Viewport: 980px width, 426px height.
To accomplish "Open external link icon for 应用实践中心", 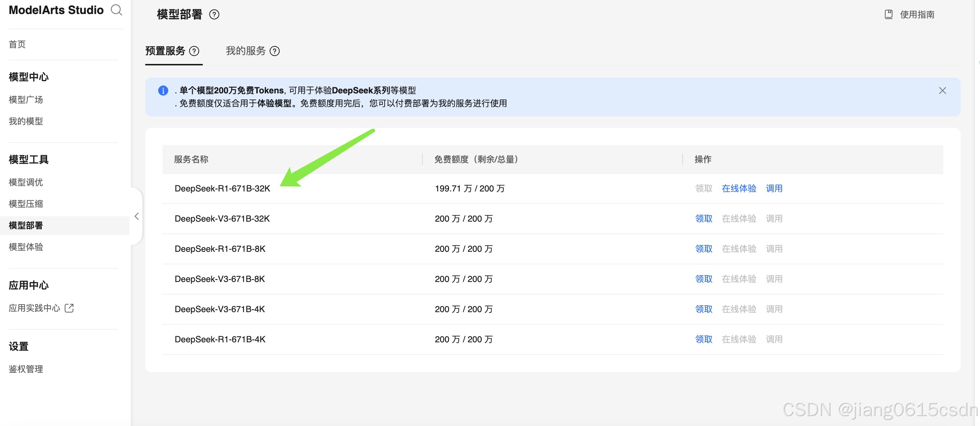I will coord(69,308).
